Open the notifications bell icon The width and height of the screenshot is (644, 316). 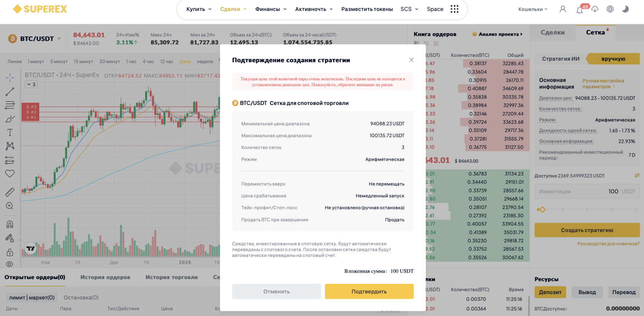pyautogui.click(x=580, y=9)
